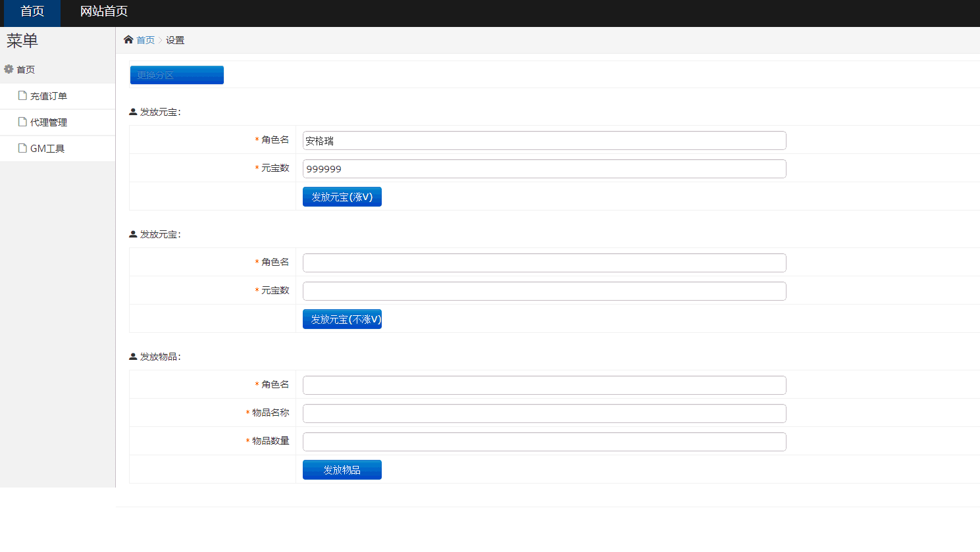Open 充值订单 from the sidebar menu
This screenshot has width=980, height=552.
(x=48, y=96)
